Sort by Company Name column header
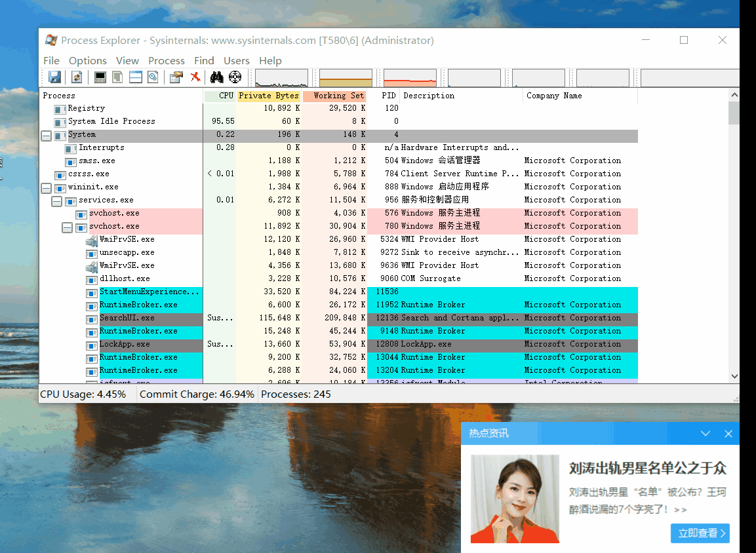 580,96
